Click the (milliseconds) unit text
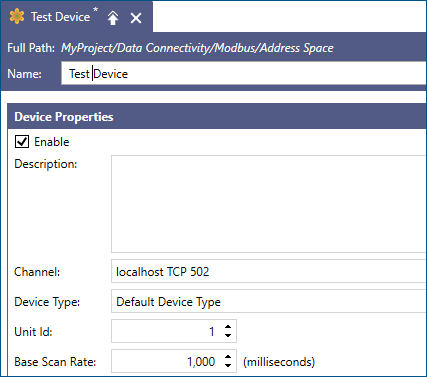 coord(279,362)
